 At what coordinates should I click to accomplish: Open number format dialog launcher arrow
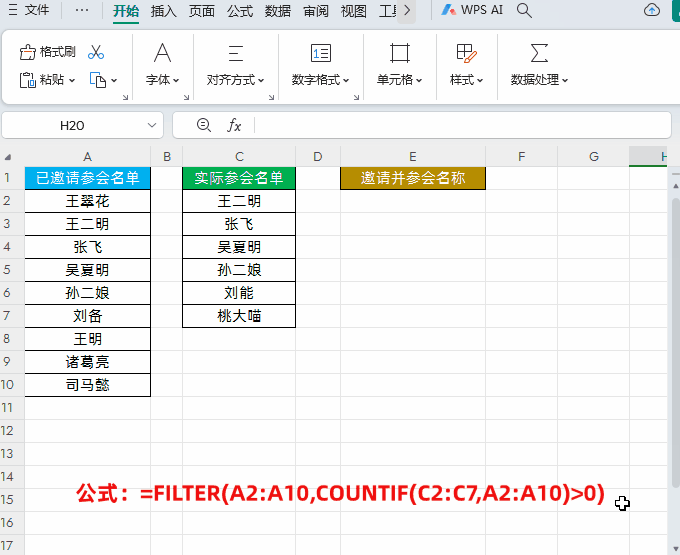[x=356, y=98]
